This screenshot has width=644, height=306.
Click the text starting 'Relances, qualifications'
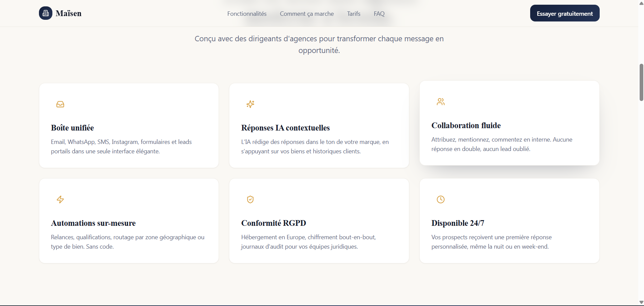[x=128, y=242]
